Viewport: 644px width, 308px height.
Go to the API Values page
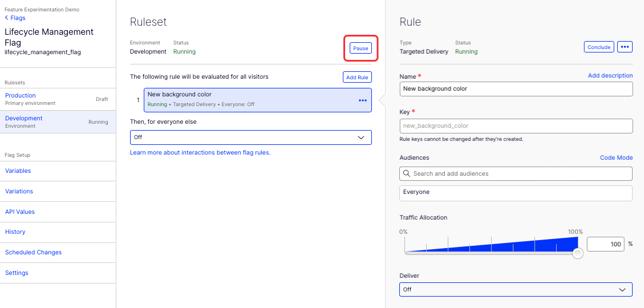58,212
